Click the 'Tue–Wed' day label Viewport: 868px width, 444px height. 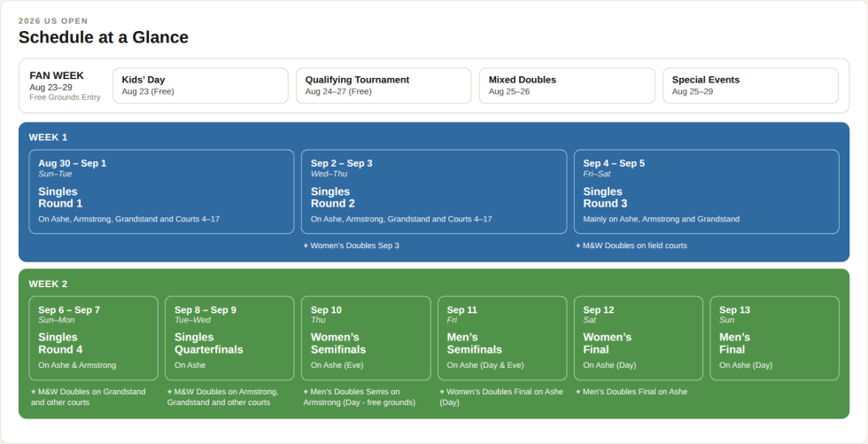tap(192, 320)
